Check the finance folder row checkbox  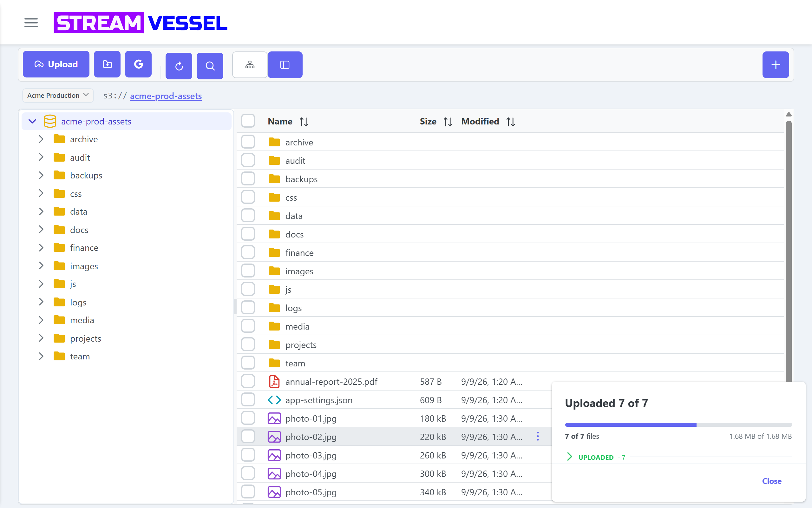248,252
